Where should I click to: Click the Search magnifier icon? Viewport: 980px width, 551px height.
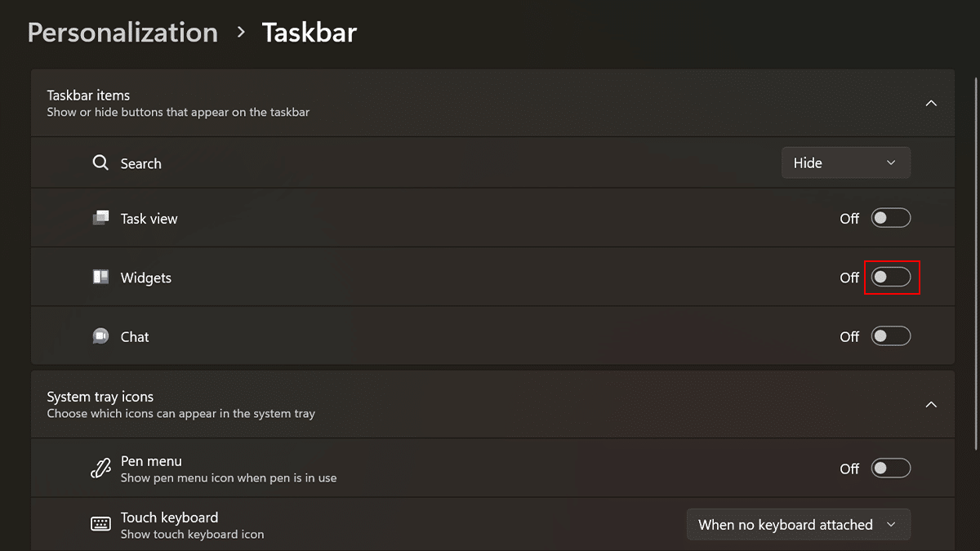100,162
